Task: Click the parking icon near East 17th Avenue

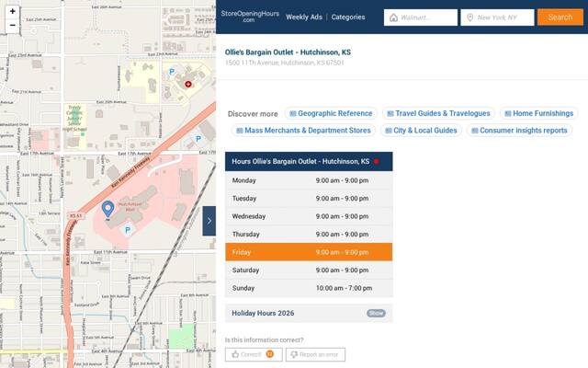Action: pyautogui.click(x=198, y=139)
